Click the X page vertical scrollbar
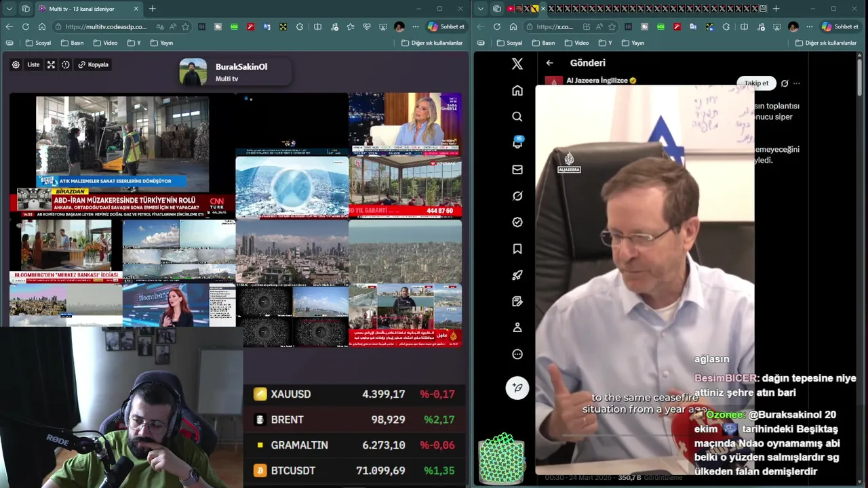Screen dimensions: 868x488 859,78
